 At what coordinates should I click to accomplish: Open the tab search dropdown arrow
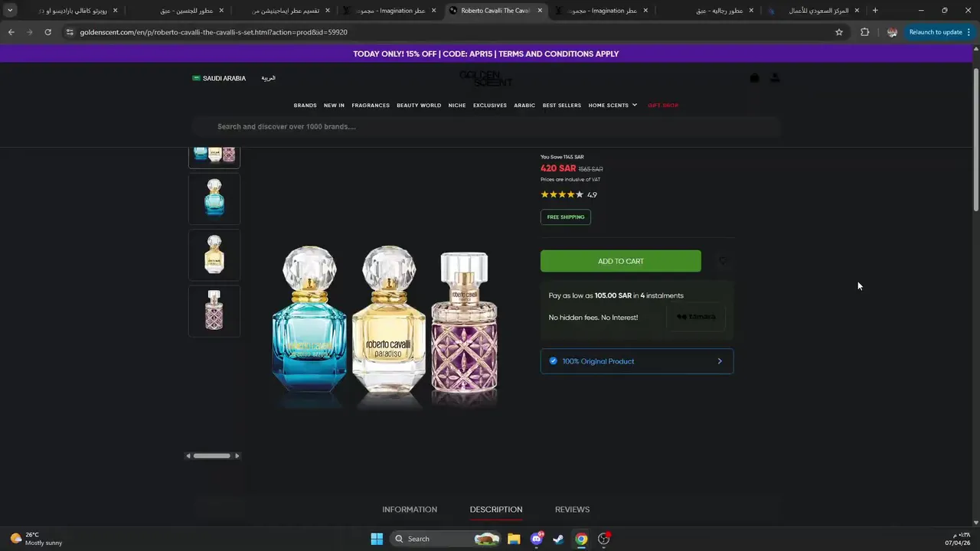pos(10,11)
